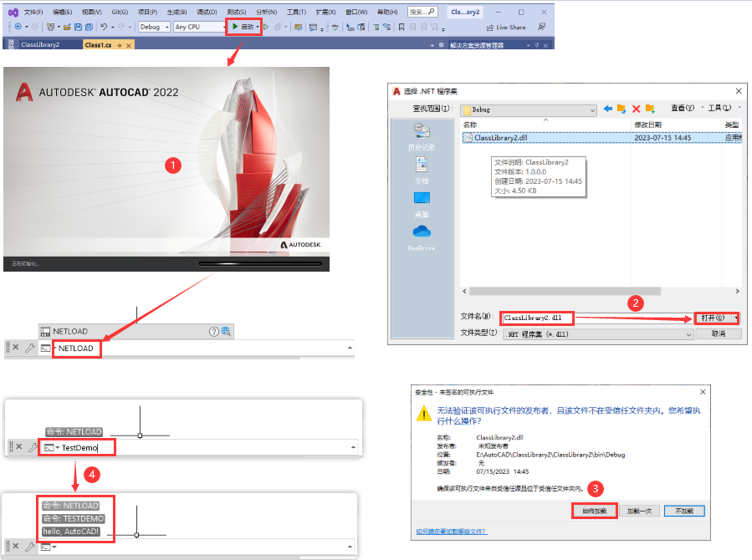
Task: Click the Redo arrow icon
Action: [x=121, y=27]
